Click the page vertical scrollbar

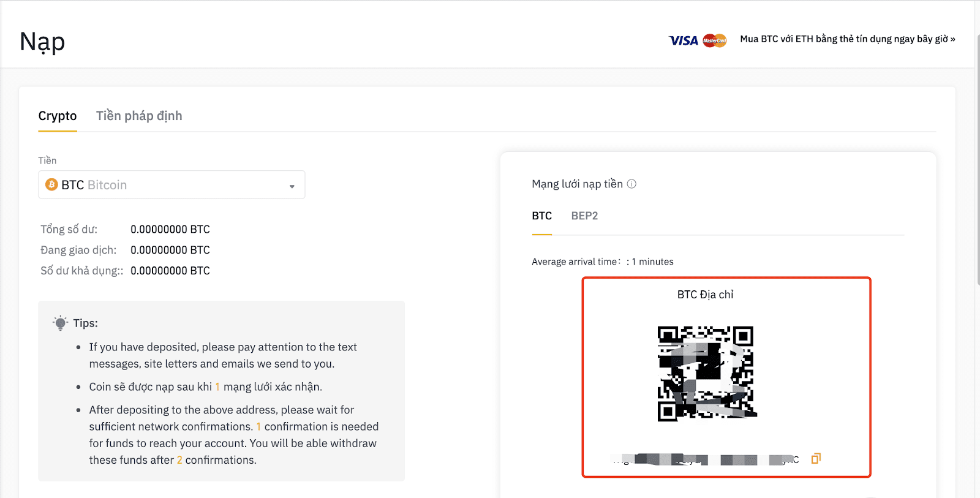point(977,159)
